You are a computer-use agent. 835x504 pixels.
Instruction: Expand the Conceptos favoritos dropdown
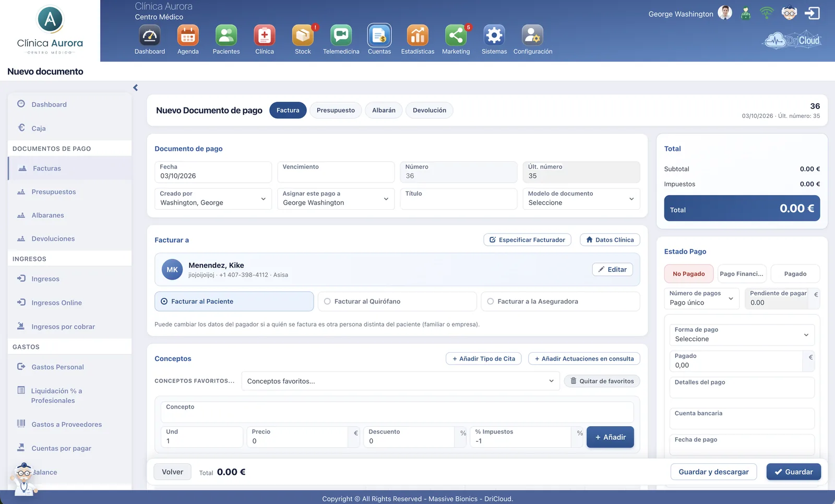tap(400, 381)
